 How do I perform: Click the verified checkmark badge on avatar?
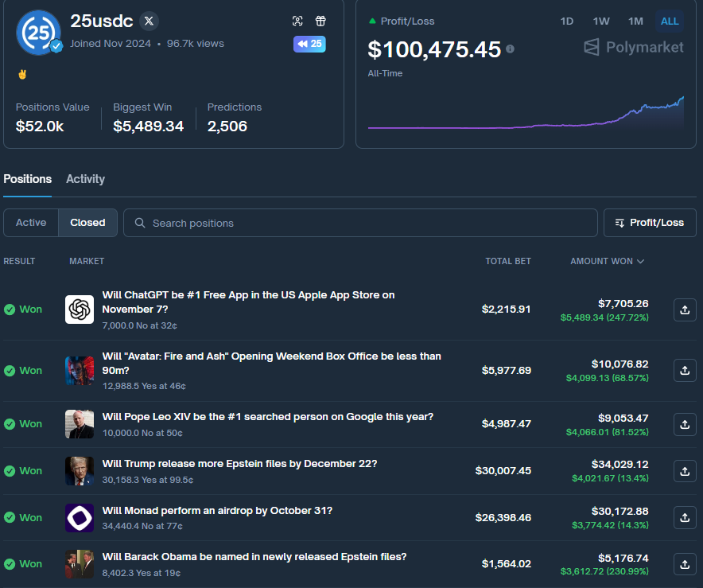(x=56, y=46)
